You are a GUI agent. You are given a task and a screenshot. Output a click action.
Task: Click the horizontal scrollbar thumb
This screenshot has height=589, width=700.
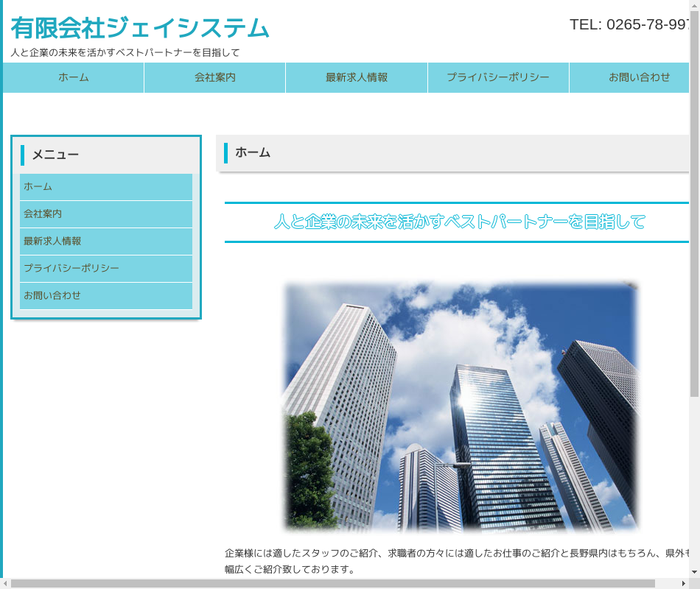coord(332,583)
